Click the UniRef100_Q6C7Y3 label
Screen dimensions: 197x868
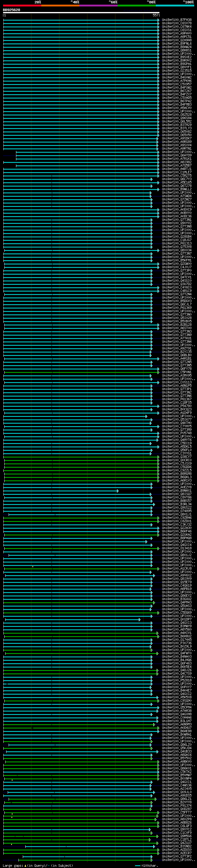(x=177, y=179)
